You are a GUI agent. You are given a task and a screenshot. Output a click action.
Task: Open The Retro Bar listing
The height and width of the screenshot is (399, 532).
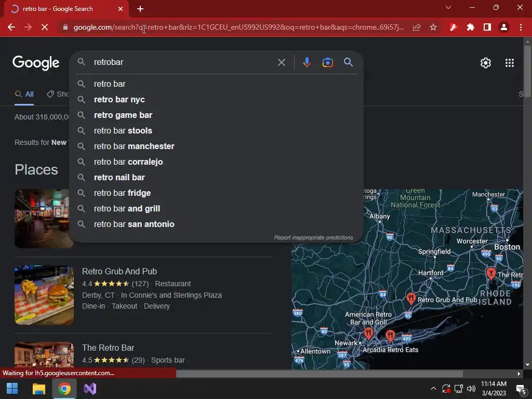108,348
